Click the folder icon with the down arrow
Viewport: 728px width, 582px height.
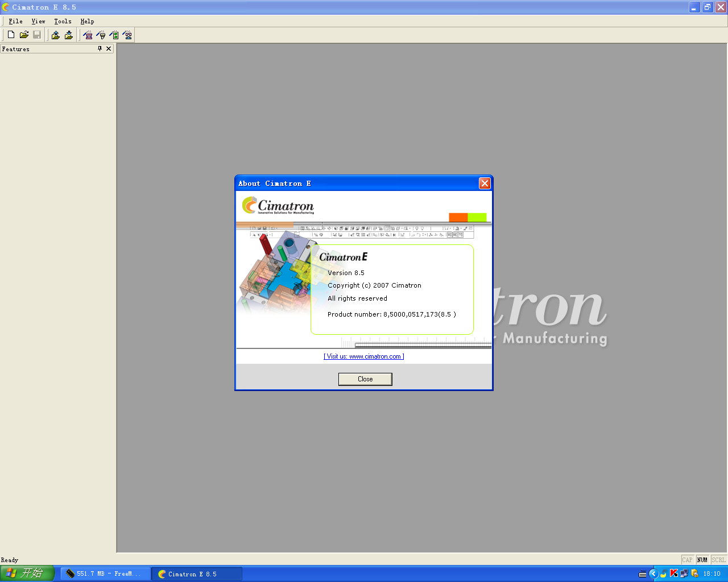click(x=69, y=35)
